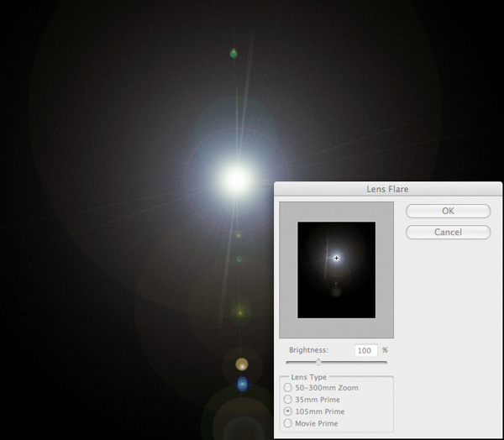
Task: Pick the Movie Prime lens type
Action: pos(287,423)
